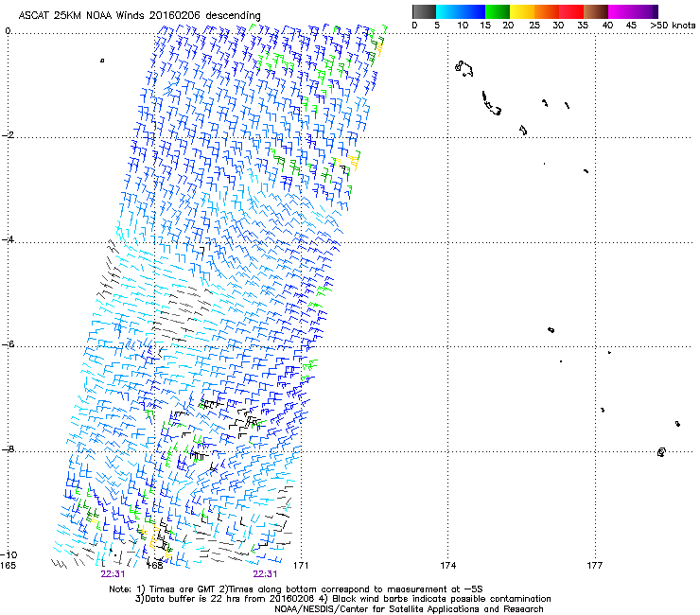Screen dimensions: 700x615
Task: Click the island outline at longitude 177, latitude -8
Action: tap(661, 452)
